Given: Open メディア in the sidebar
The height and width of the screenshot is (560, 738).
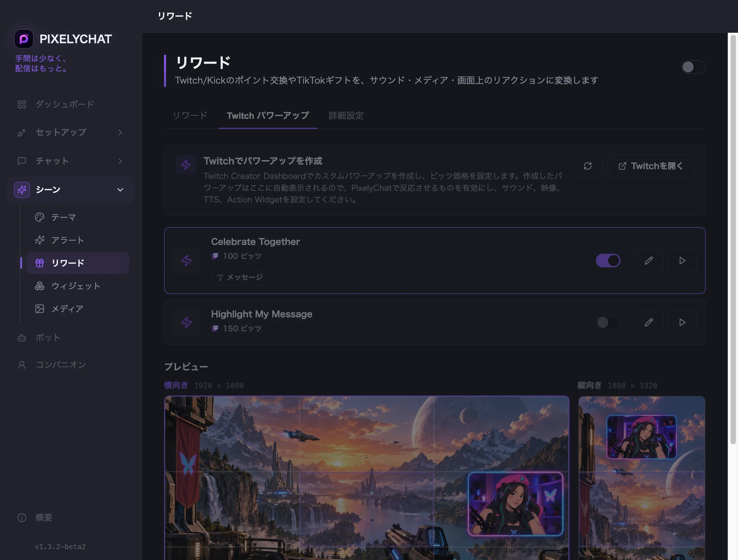Looking at the screenshot, I should 78,309.
